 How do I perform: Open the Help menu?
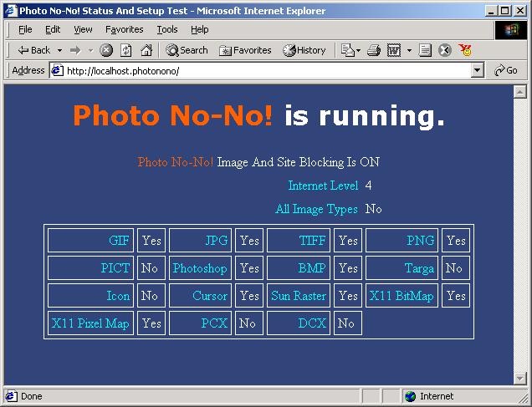tap(199, 29)
